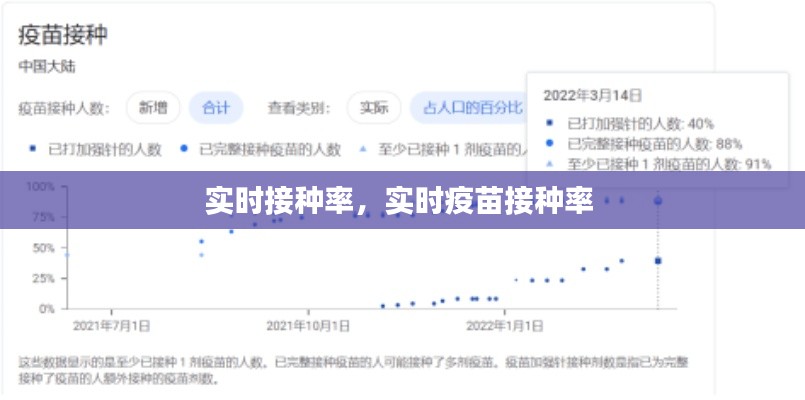
Task: Select the 合计 filter chip
Action: (215, 107)
